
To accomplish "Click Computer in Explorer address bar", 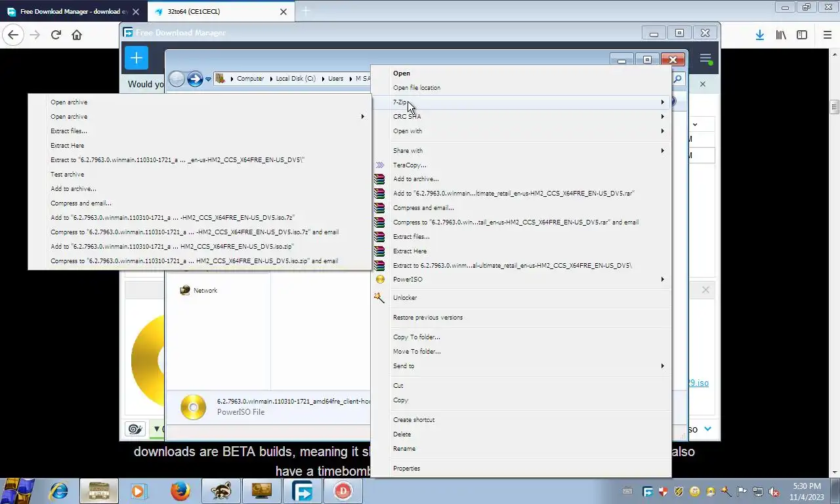I will pos(250,78).
